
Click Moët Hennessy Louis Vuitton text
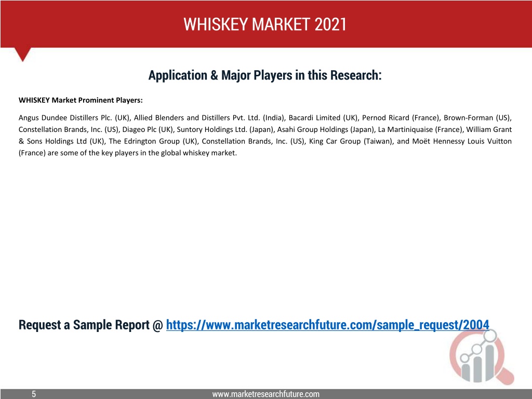[x=462, y=141]
